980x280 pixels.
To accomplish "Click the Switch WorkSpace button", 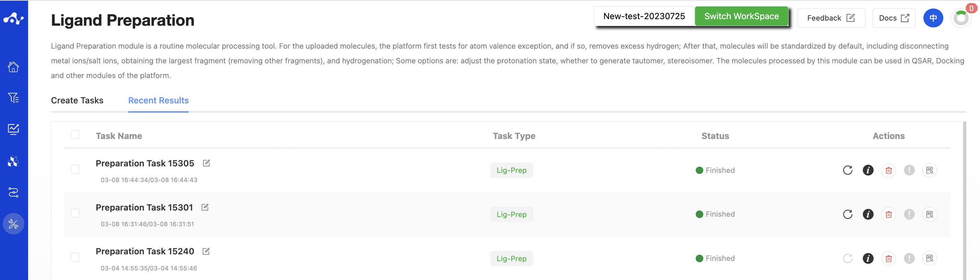I will tap(741, 16).
